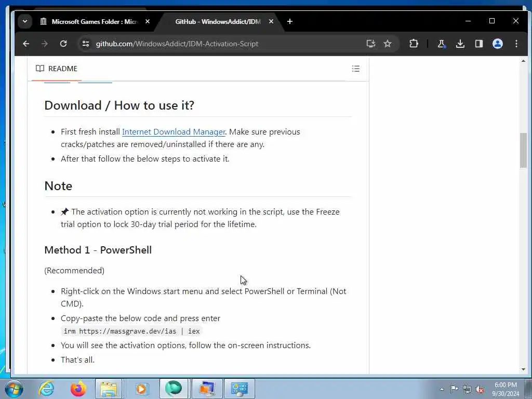
Task: Open Chrome Labs flask icon
Action: point(442,44)
